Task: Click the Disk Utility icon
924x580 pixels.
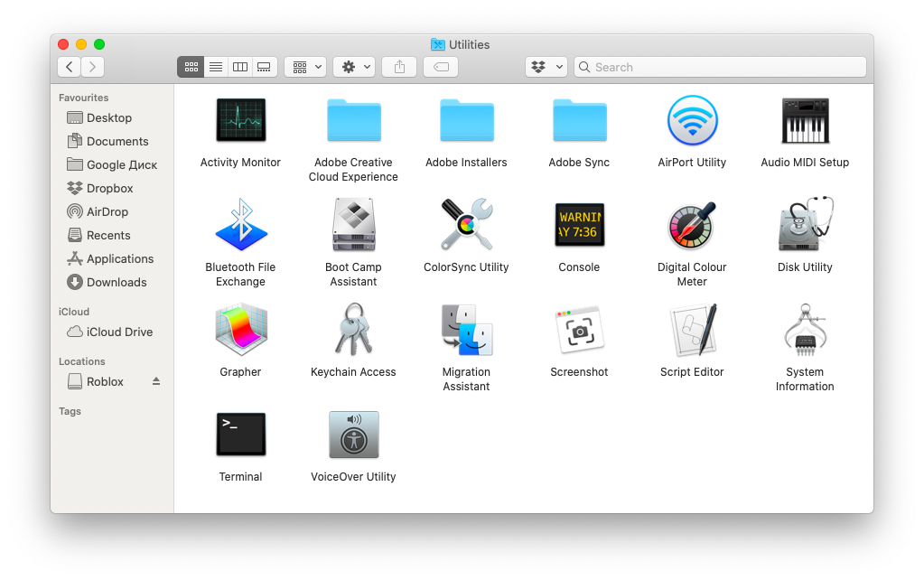Action: pos(805,224)
